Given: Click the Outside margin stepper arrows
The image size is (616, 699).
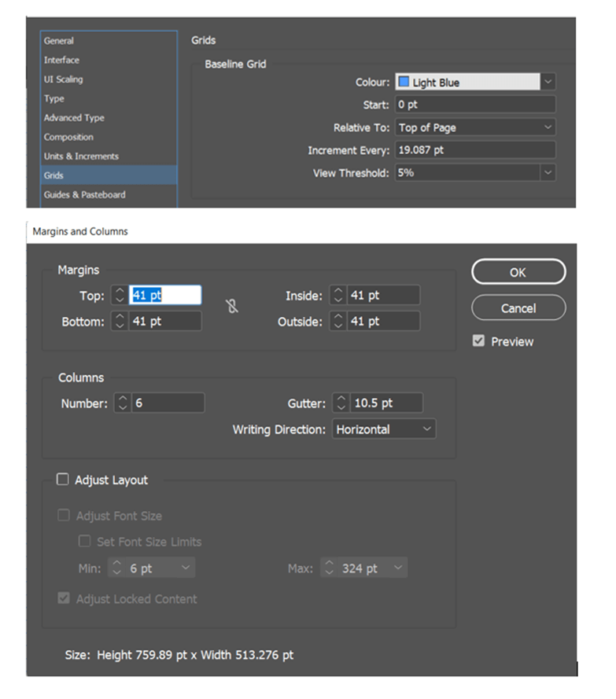Looking at the screenshot, I should pyautogui.click(x=338, y=321).
